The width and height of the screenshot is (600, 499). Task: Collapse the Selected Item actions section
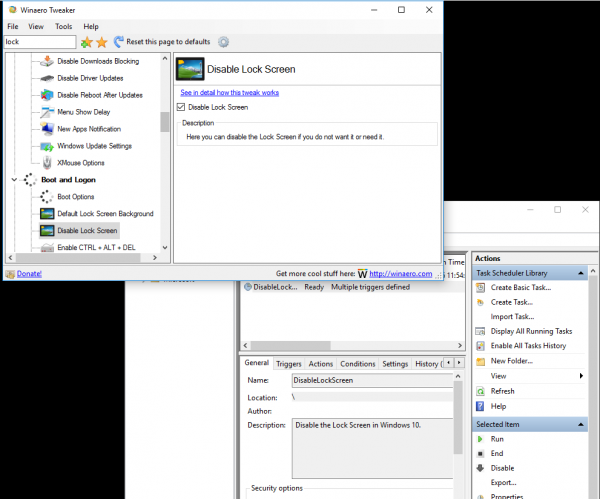(581, 424)
